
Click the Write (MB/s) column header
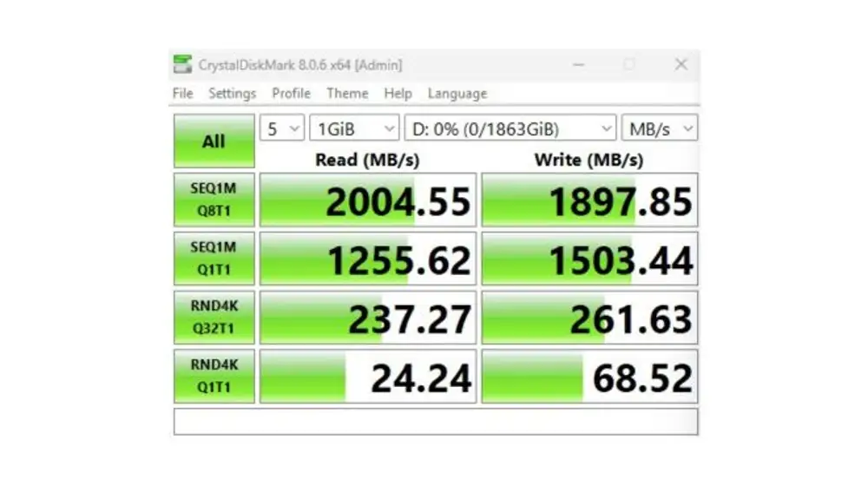[x=589, y=160]
